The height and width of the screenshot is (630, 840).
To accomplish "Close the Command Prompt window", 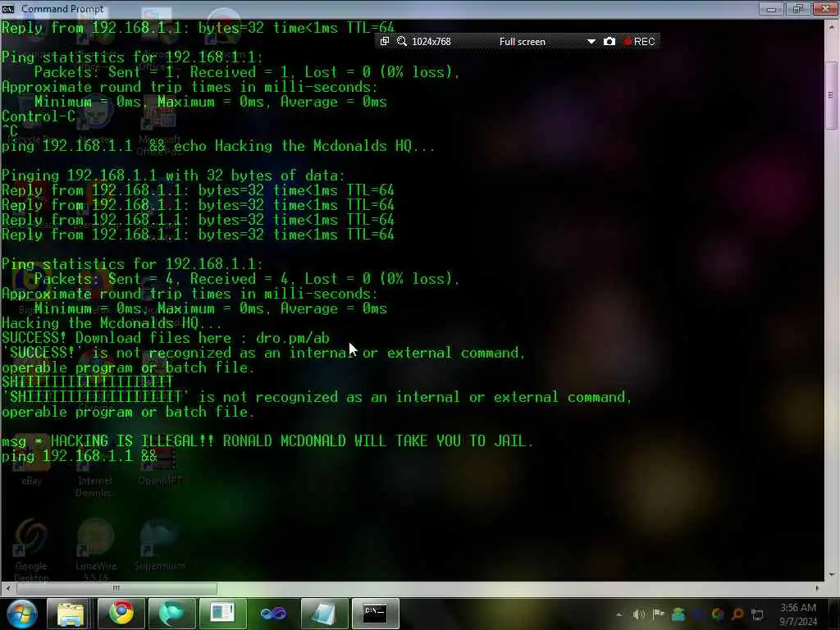I will (825, 8).
